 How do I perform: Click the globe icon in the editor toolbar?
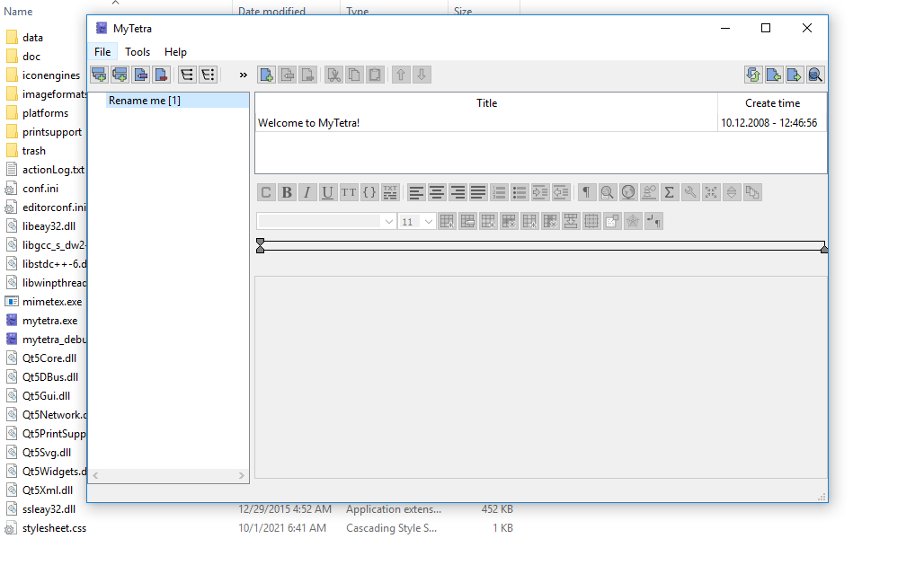[628, 192]
